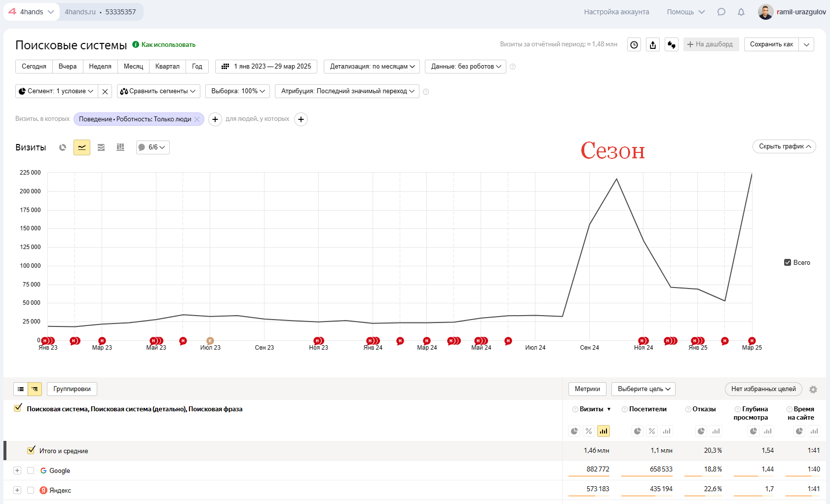Click the 'Группировки' button

[x=72, y=389]
